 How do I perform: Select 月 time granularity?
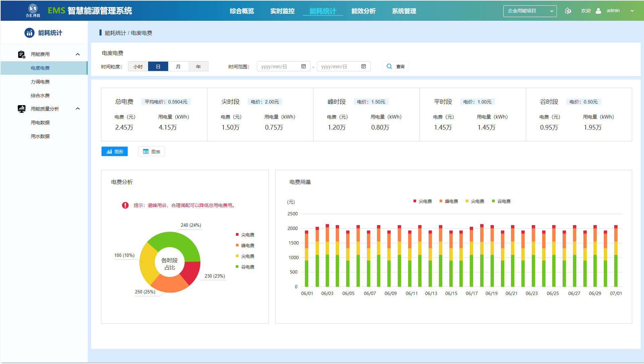point(178,67)
